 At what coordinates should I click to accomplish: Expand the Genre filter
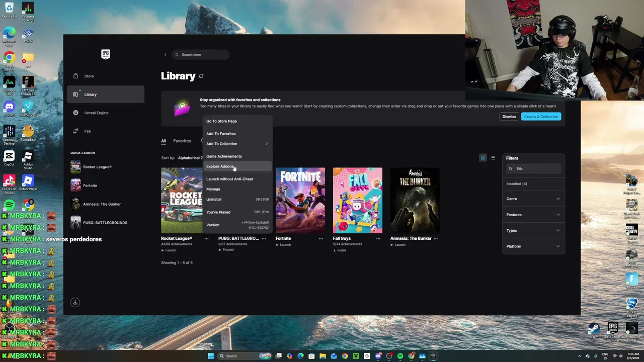(533, 199)
